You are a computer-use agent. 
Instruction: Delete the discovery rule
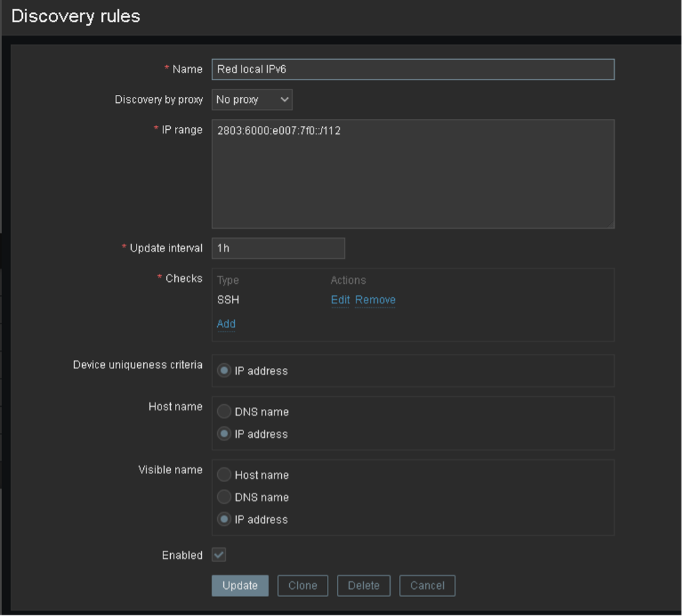tap(363, 586)
